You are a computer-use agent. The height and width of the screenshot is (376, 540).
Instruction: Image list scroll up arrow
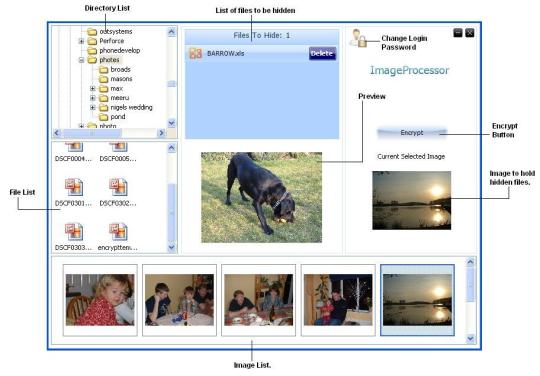point(470,262)
